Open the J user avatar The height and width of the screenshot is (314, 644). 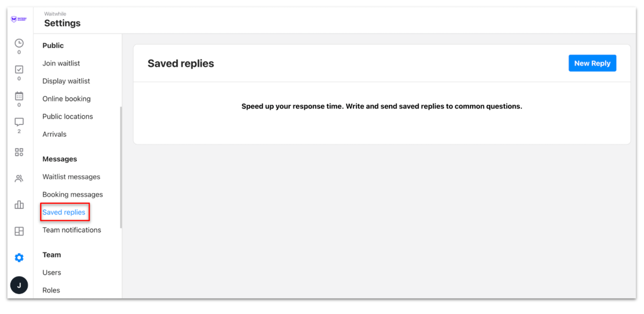coord(19,285)
